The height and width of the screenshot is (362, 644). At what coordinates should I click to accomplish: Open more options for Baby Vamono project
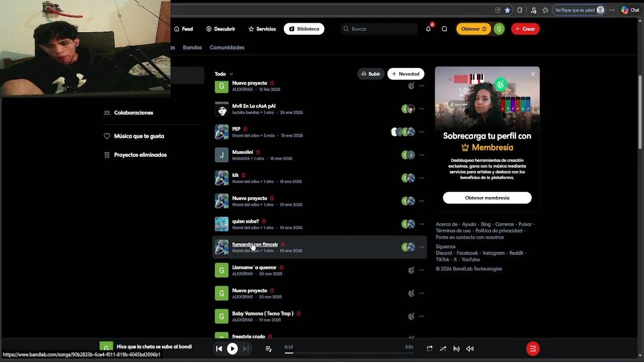422,316
